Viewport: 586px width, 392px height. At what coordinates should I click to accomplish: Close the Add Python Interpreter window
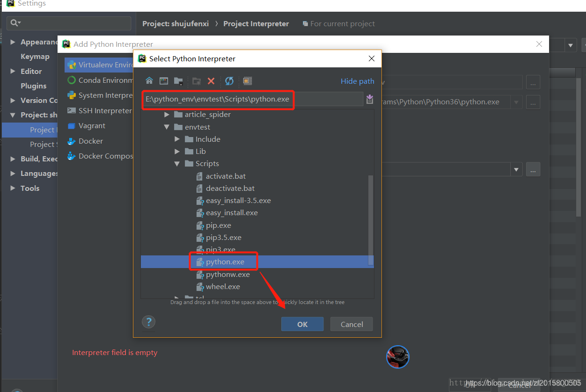click(539, 44)
